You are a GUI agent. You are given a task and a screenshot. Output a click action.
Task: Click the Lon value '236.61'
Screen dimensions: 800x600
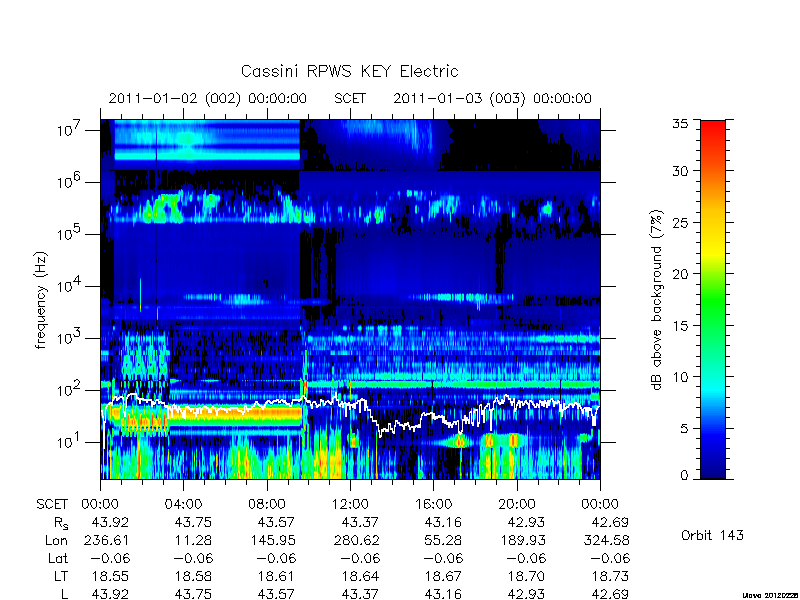[105, 540]
